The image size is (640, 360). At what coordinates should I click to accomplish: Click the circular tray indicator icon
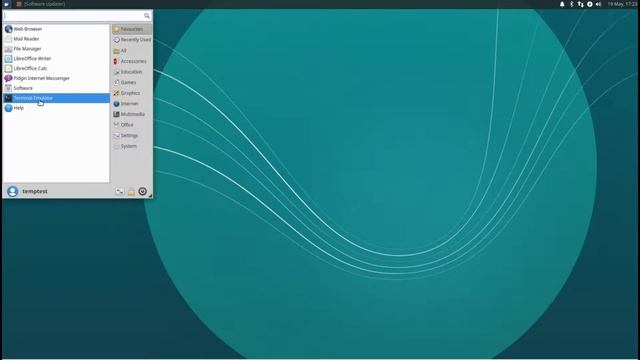coord(590,4)
